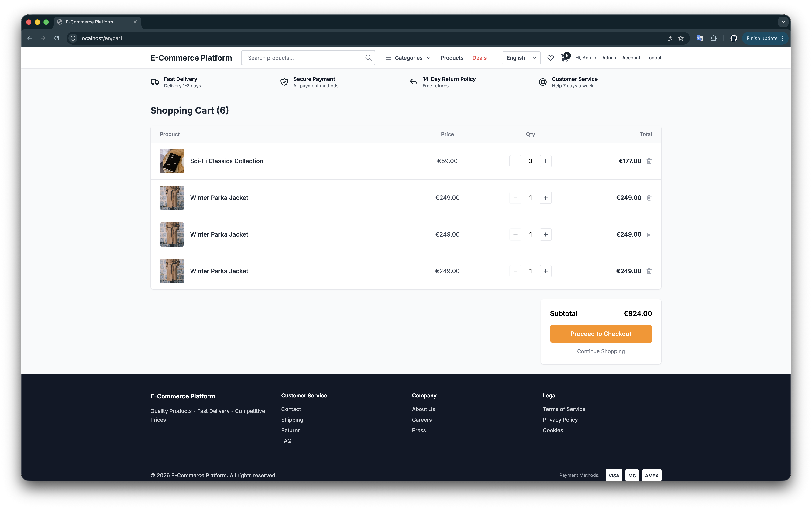Image resolution: width=812 pixels, height=509 pixels.
Task: Follow the Continue Shopping link
Action: (x=601, y=351)
